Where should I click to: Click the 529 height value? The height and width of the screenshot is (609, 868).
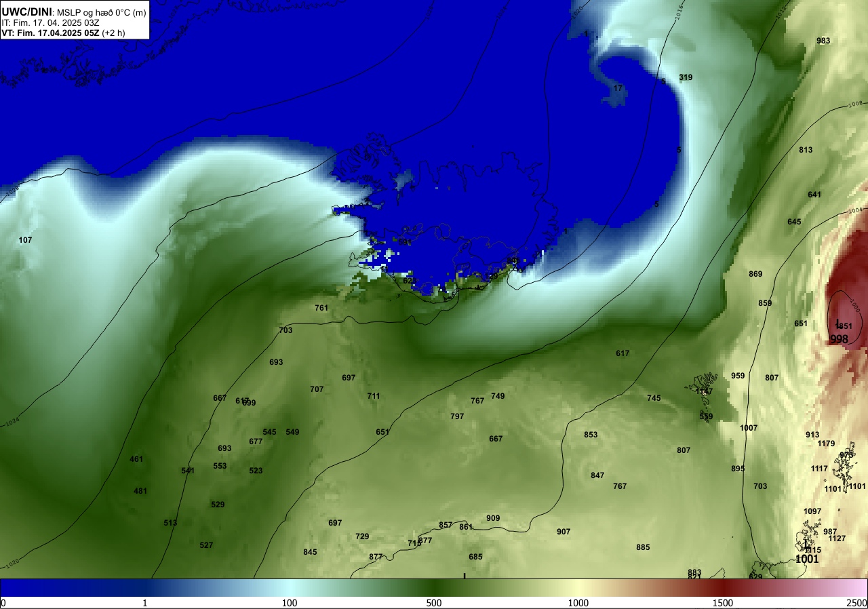pos(218,505)
